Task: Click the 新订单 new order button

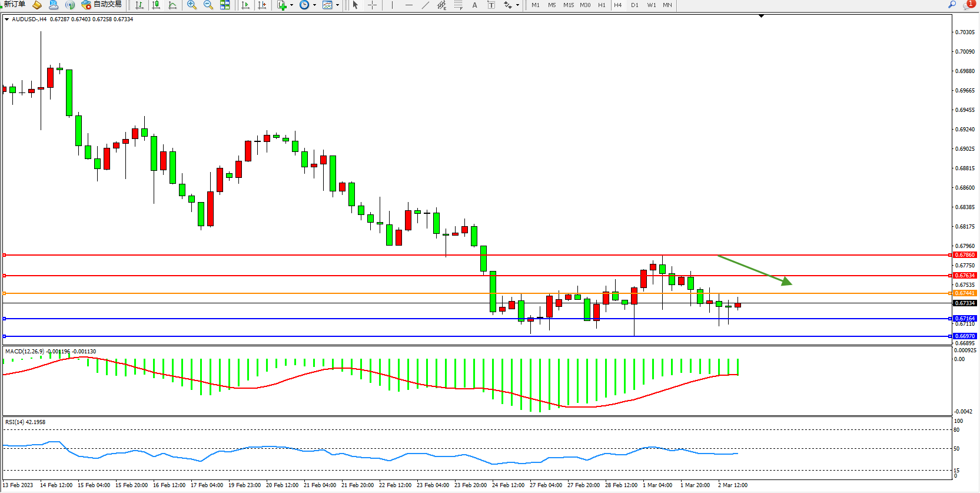Action: point(14,5)
